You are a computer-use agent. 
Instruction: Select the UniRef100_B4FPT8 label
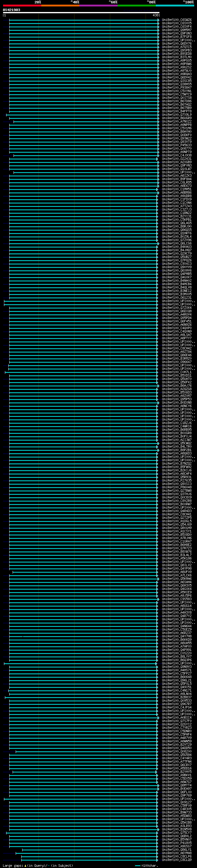coord(177,111)
